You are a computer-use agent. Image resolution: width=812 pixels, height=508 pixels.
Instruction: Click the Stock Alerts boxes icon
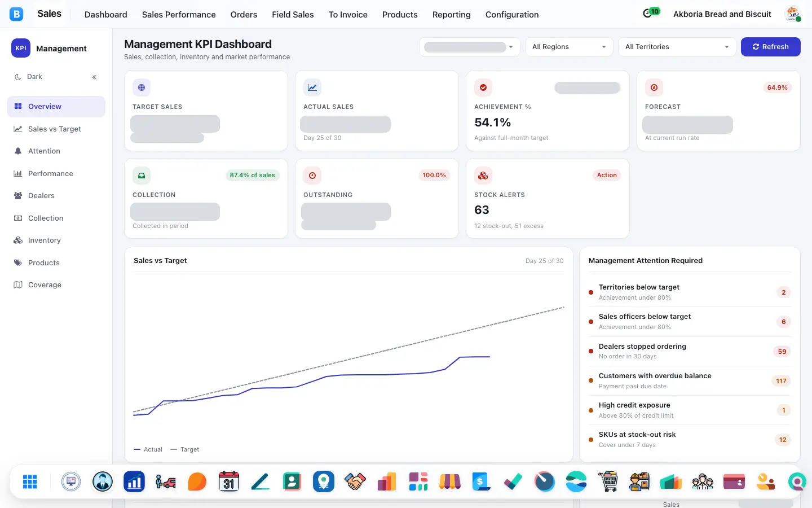(x=483, y=176)
